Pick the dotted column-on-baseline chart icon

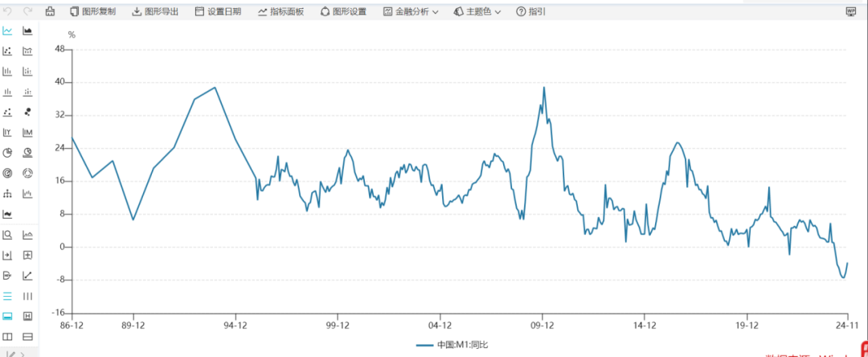pos(27,92)
